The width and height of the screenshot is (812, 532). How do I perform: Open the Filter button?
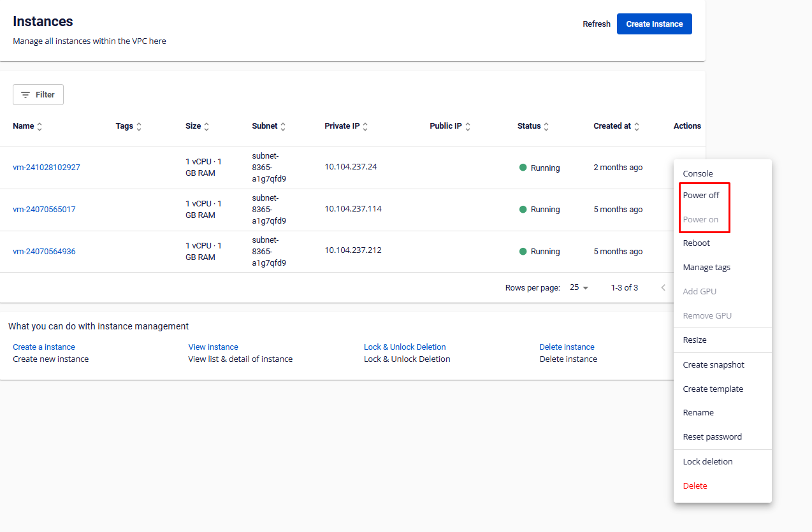pos(38,94)
